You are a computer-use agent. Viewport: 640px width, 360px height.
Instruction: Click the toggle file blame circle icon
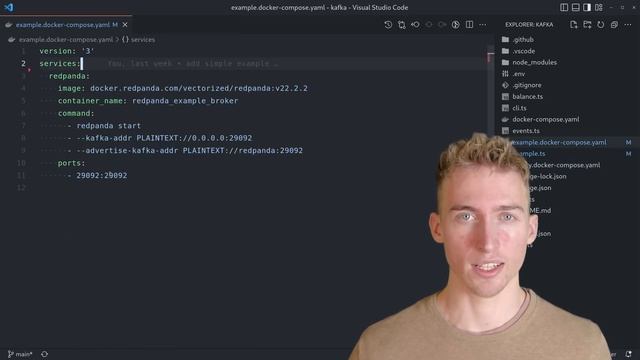456,24
